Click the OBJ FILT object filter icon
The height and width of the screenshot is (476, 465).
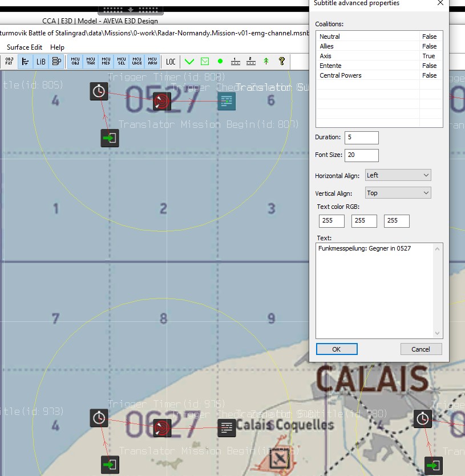pyautogui.click(x=9, y=62)
